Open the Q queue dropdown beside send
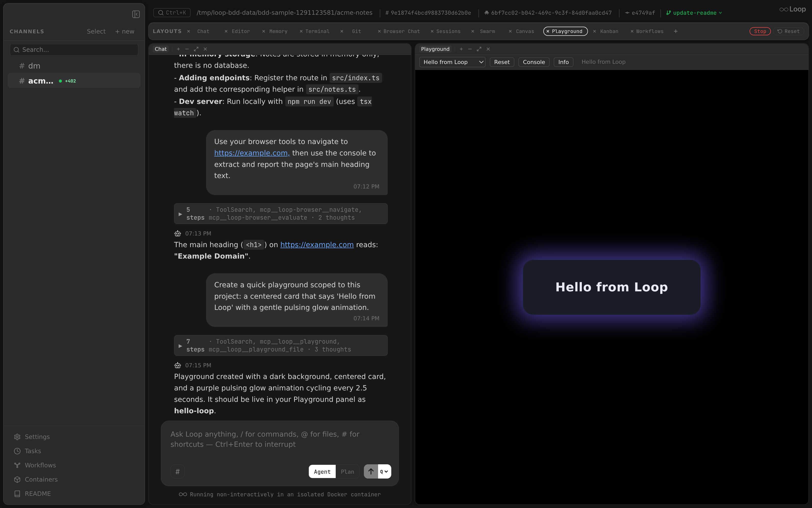812x508 pixels. (x=384, y=471)
